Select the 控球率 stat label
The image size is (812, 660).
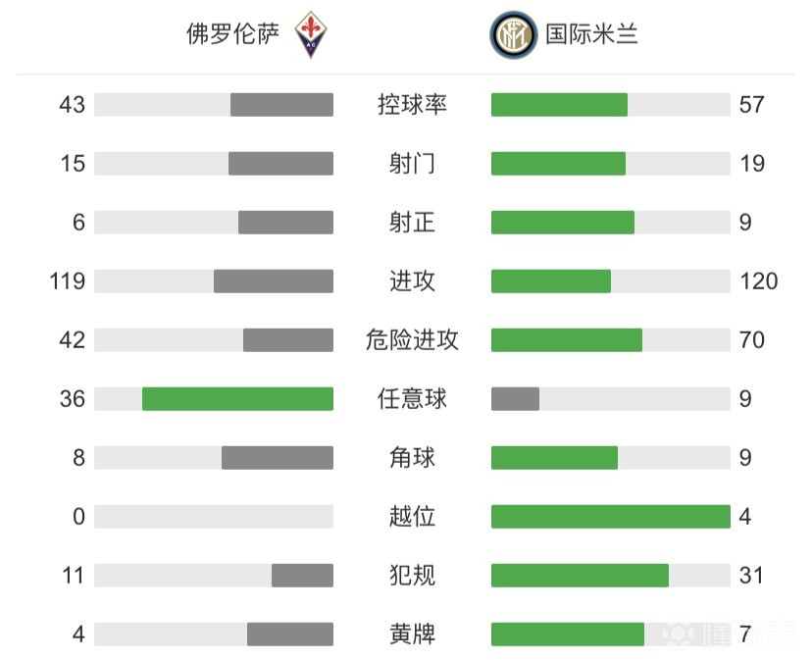pos(412,105)
